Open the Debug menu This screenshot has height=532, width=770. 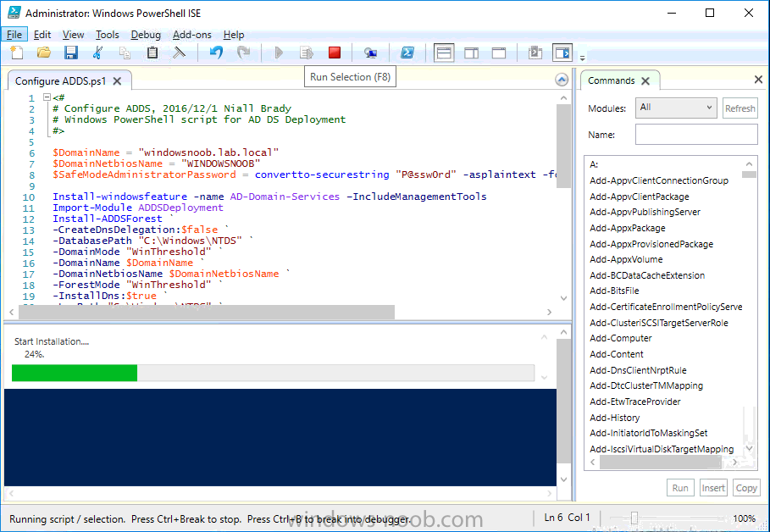tap(146, 35)
